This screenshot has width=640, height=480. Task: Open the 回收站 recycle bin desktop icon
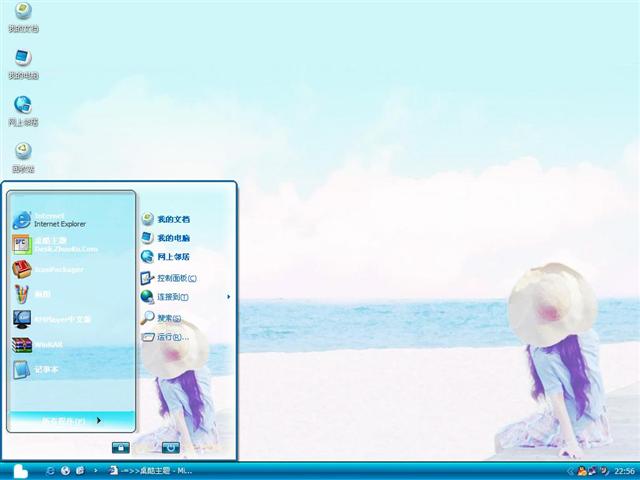pyautogui.click(x=23, y=158)
